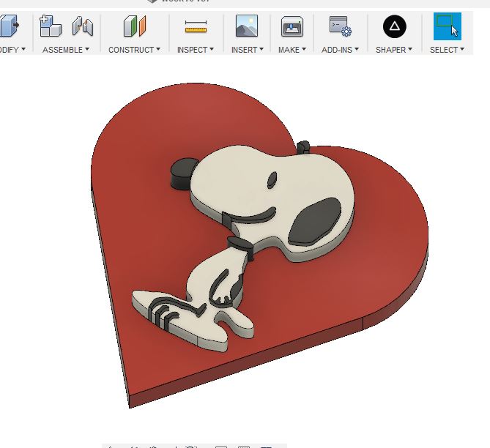
Task: Activate the Select tool icon
Action: click(x=448, y=26)
